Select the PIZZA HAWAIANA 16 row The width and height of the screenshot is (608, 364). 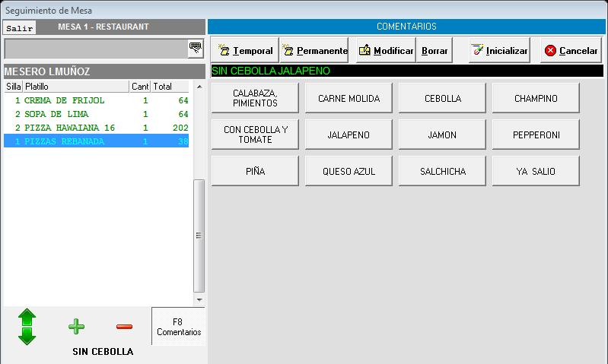pyautogui.click(x=96, y=128)
